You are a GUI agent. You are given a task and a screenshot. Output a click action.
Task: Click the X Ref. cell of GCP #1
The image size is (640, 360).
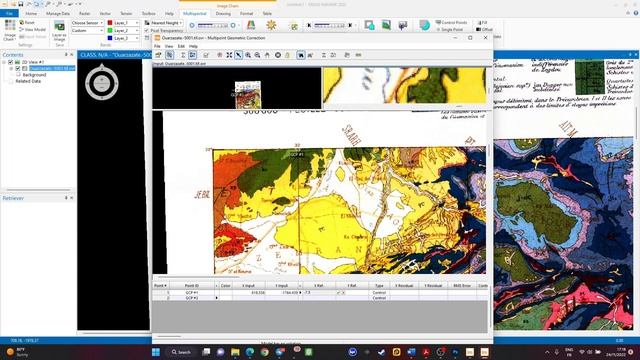coord(319,293)
